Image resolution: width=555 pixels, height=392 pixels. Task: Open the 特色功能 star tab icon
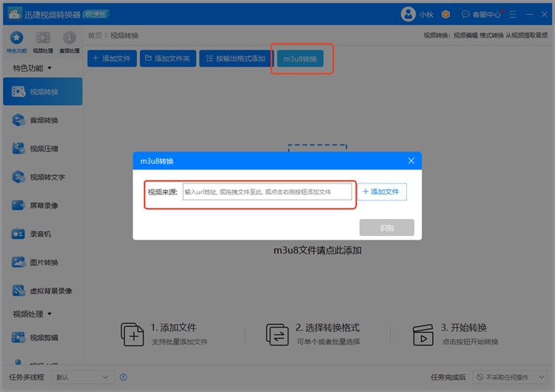(16, 38)
